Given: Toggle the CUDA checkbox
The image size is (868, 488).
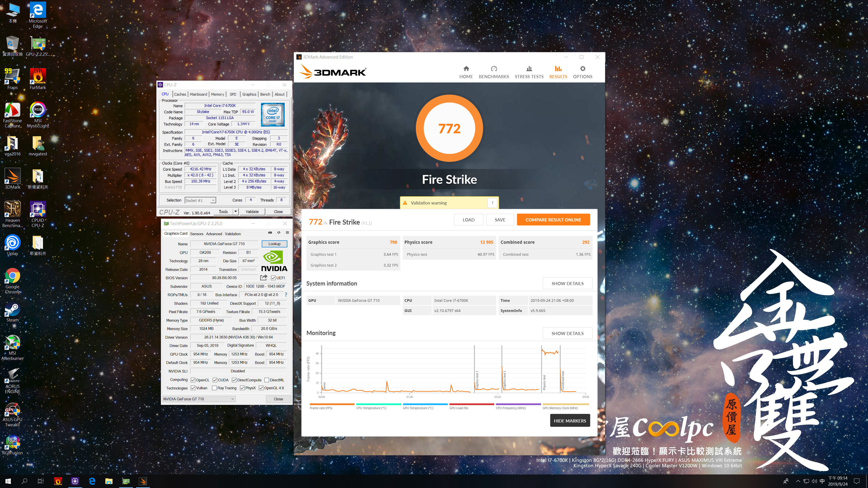Looking at the screenshot, I should 215,380.
